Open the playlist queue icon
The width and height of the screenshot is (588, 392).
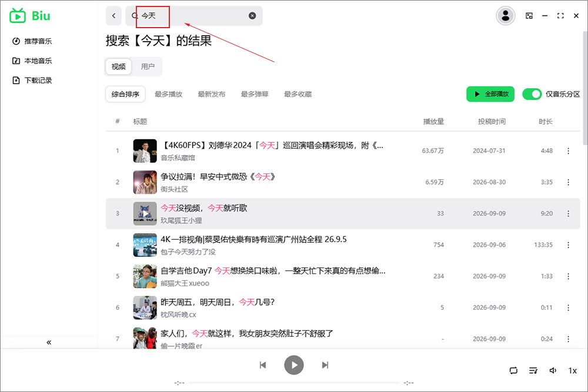pos(533,371)
